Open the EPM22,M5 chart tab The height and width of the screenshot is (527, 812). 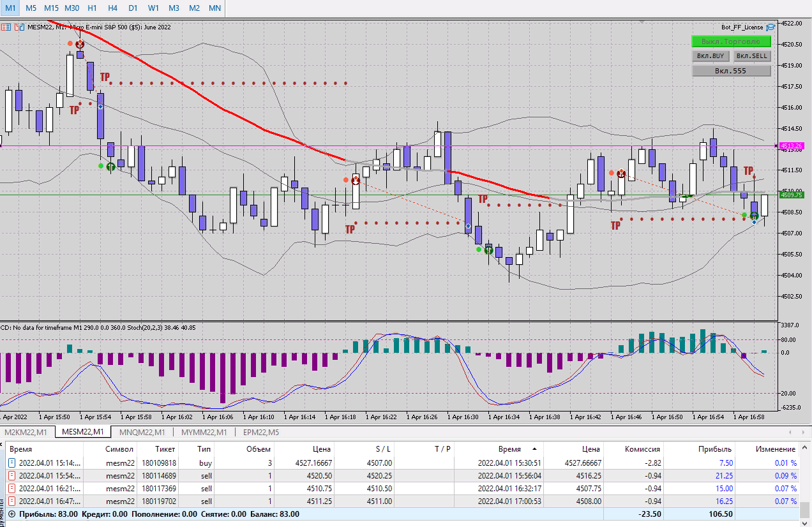261,432
